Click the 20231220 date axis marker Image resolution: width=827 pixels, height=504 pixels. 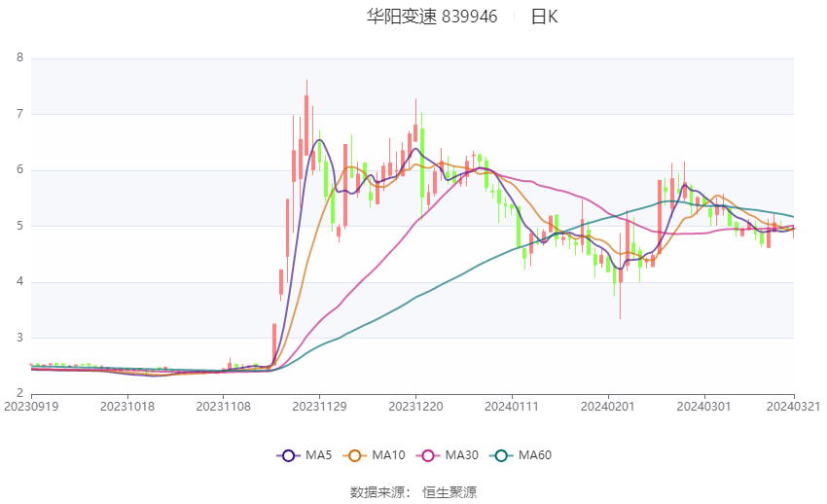tap(415, 407)
